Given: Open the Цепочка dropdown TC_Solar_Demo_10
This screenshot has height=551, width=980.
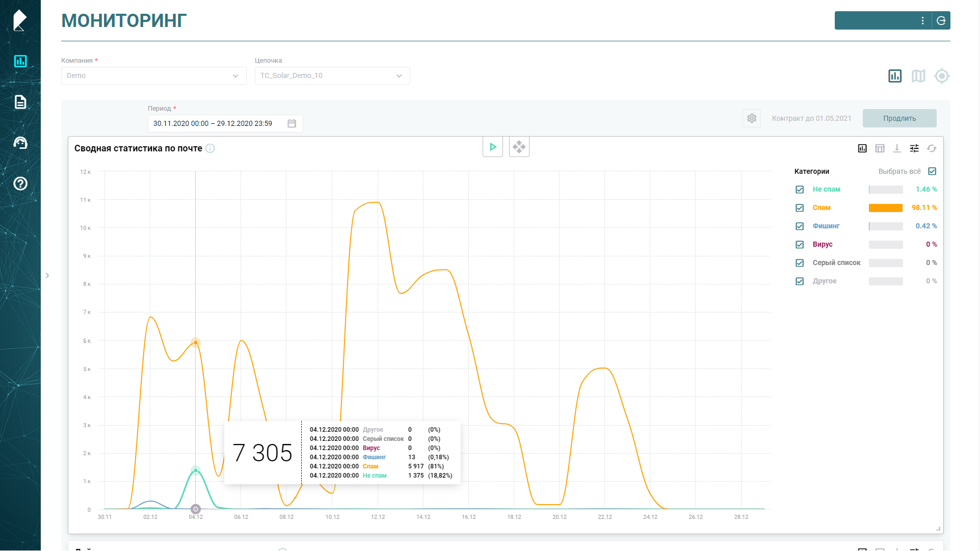Looking at the screenshot, I should [x=332, y=75].
